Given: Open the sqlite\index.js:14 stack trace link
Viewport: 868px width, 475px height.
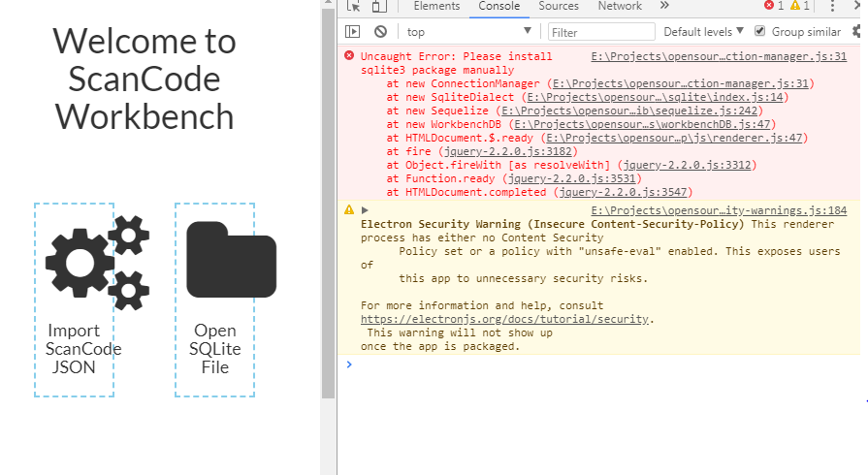Looking at the screenshot, I should click(656, 97).
